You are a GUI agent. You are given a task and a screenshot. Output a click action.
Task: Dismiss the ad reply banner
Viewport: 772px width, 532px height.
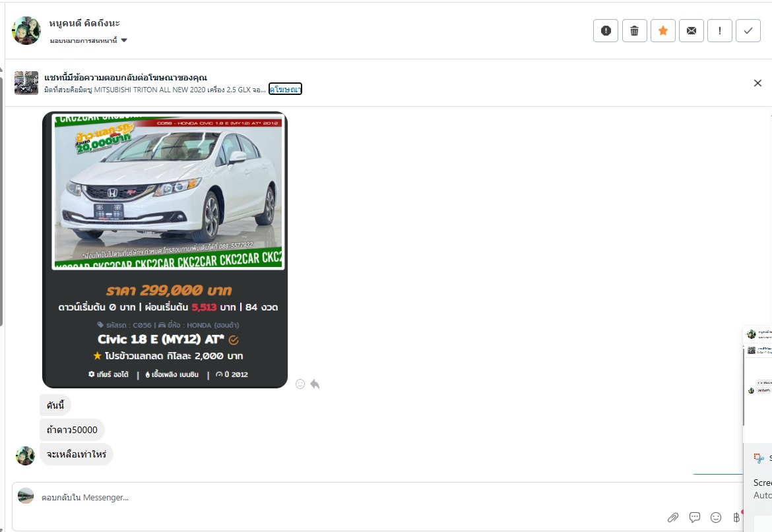coord(757,83)
